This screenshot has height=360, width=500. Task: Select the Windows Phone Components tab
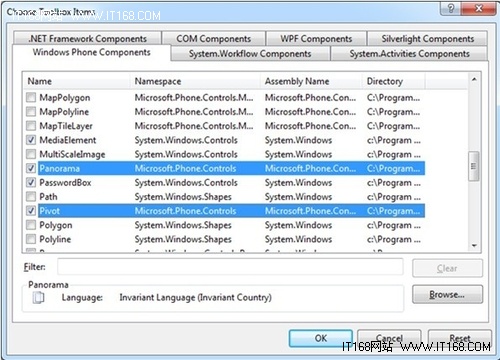tap(91, 52)
